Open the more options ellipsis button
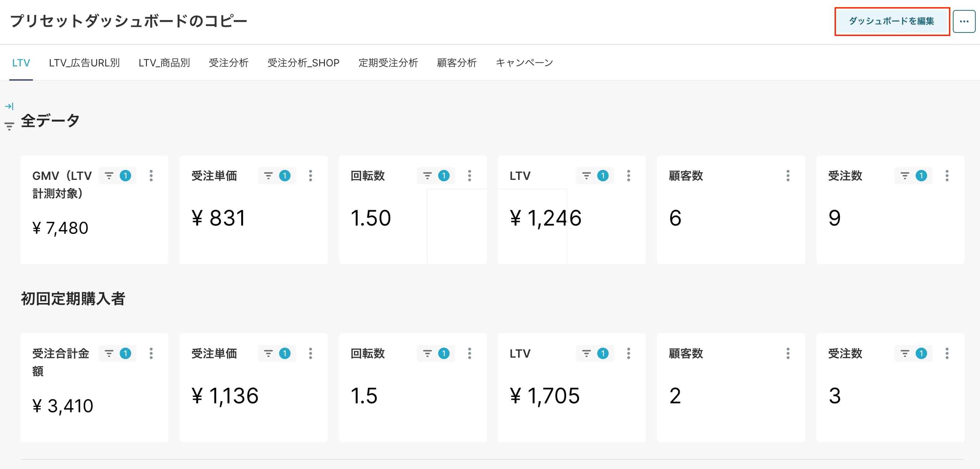 tap(964, 21)
